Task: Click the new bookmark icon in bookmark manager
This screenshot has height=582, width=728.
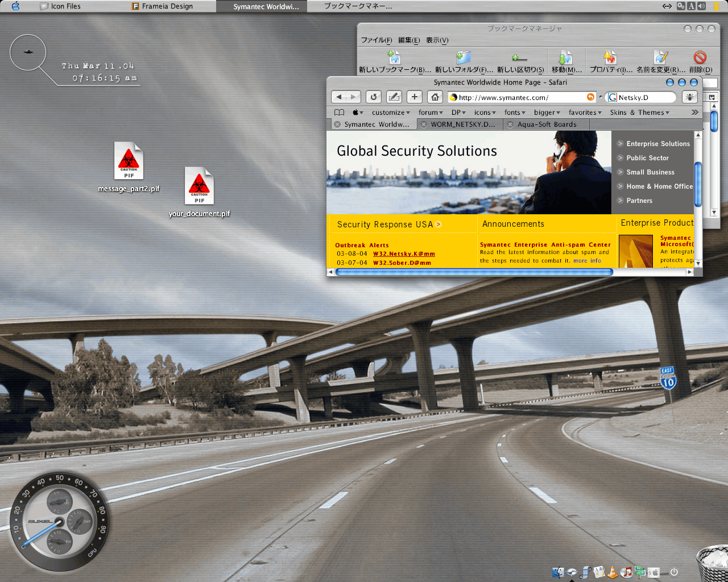Action: pos(394,57)
